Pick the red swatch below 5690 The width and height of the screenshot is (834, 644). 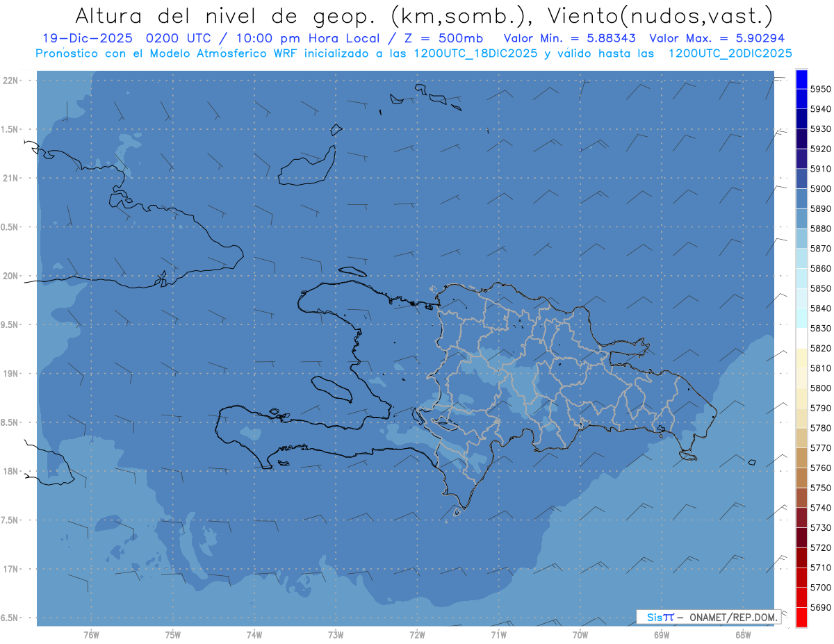801,617
